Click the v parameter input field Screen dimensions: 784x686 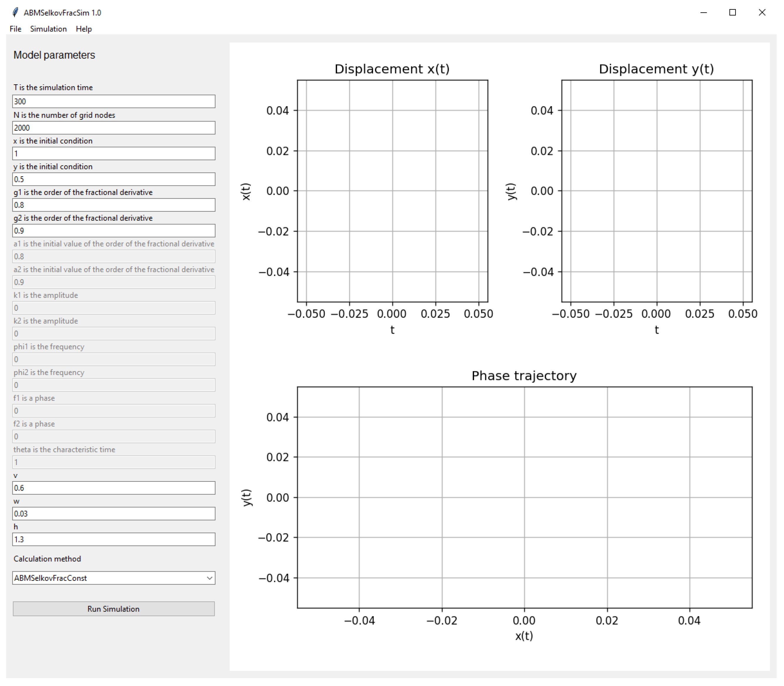point(114,488)
